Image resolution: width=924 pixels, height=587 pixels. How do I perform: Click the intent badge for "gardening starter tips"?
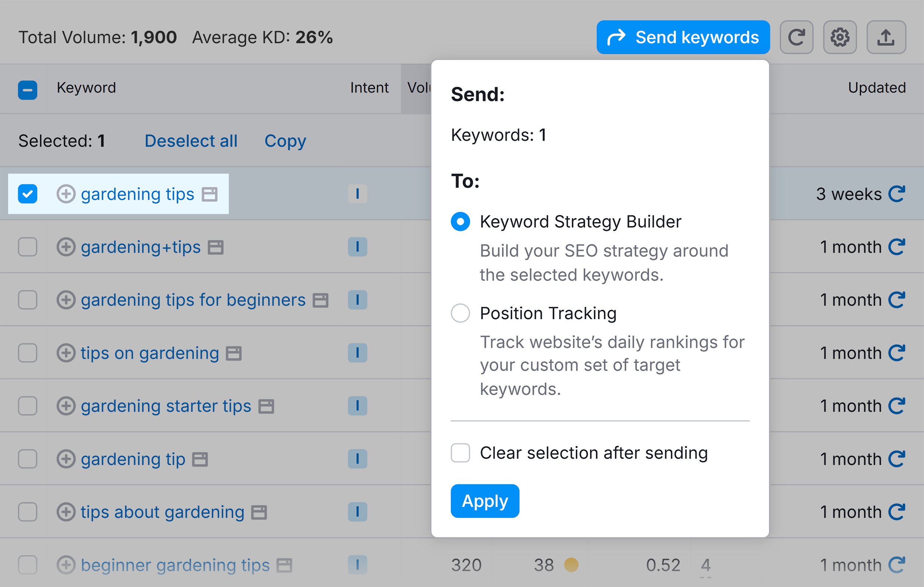coord(357,406)
